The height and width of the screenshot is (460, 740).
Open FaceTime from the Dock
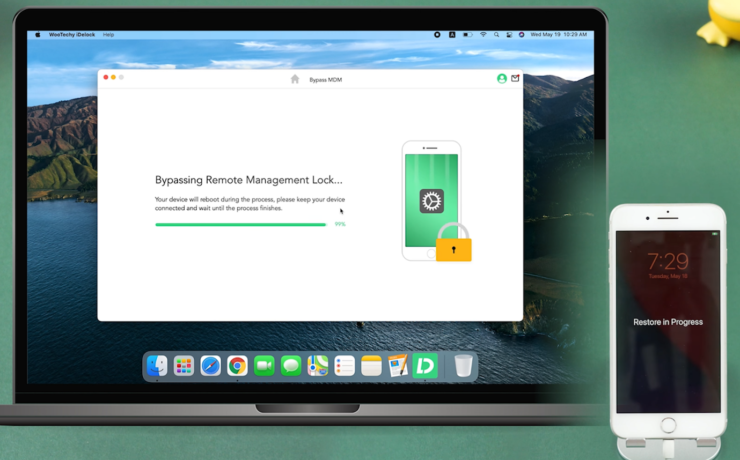coord(264,366)
